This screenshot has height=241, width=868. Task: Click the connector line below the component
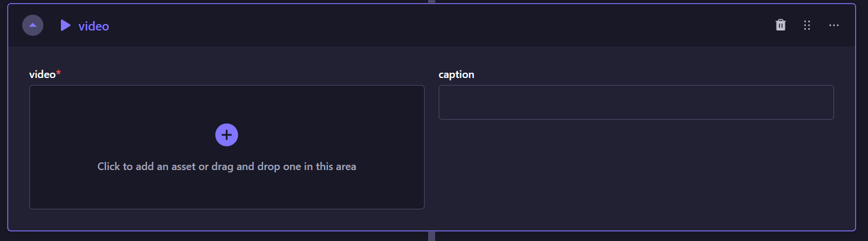pos(432,236)
